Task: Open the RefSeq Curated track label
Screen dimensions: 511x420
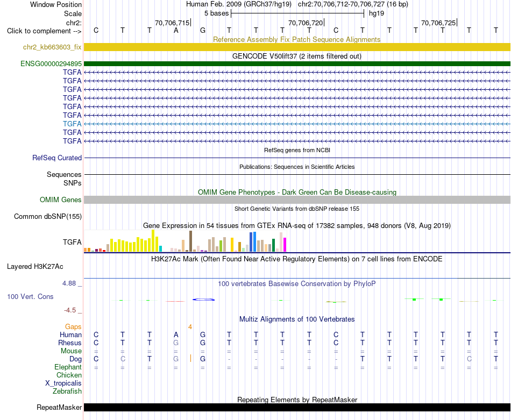Action: pos(57,158)
